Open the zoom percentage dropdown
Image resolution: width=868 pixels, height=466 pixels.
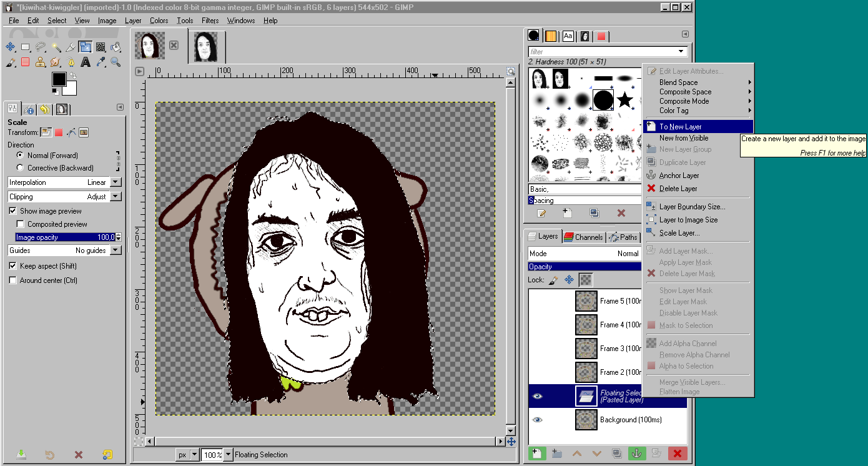[x=228, y=455]
